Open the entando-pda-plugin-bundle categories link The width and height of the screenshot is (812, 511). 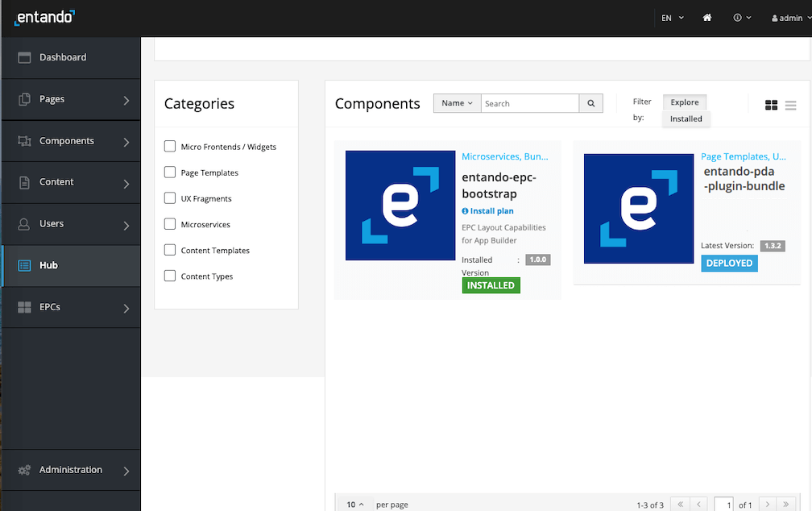click(x=744, y=156)
